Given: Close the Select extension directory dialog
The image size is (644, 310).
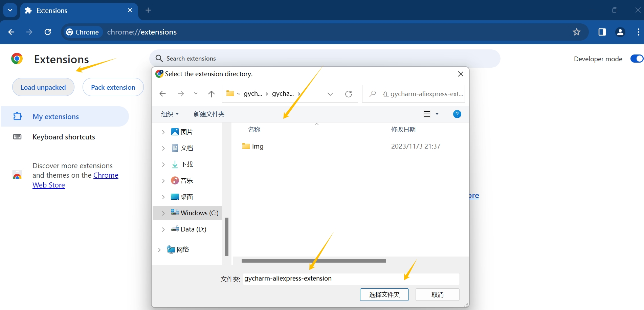Looking at the screenshot, I should [461, 74].
